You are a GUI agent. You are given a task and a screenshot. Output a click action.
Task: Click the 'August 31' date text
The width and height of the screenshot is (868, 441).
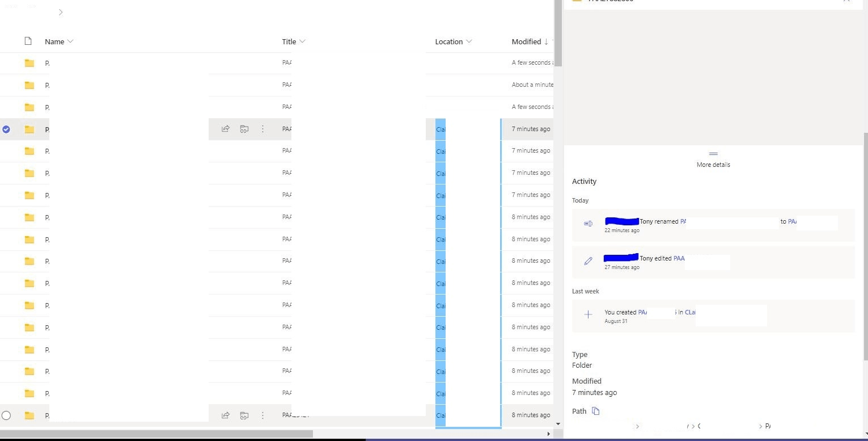point(616,321)
